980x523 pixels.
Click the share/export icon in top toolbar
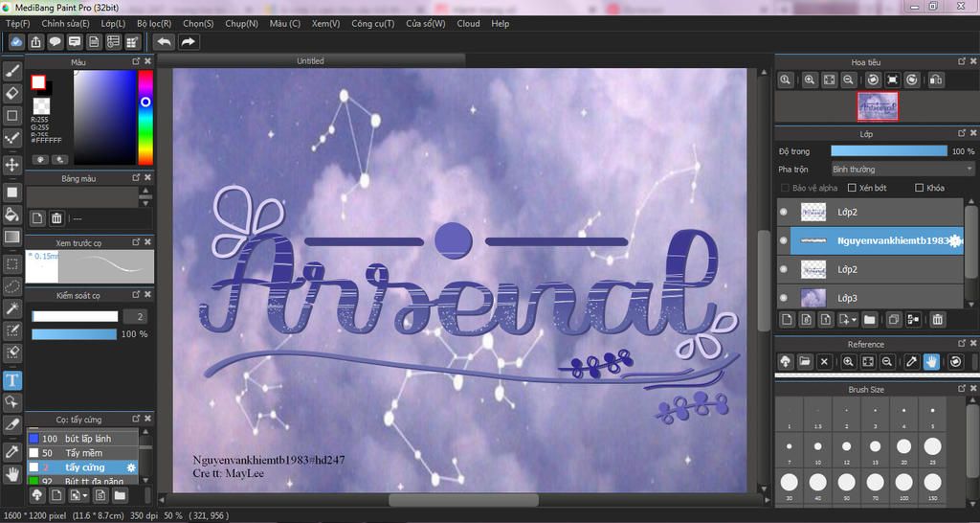[36, 42]
